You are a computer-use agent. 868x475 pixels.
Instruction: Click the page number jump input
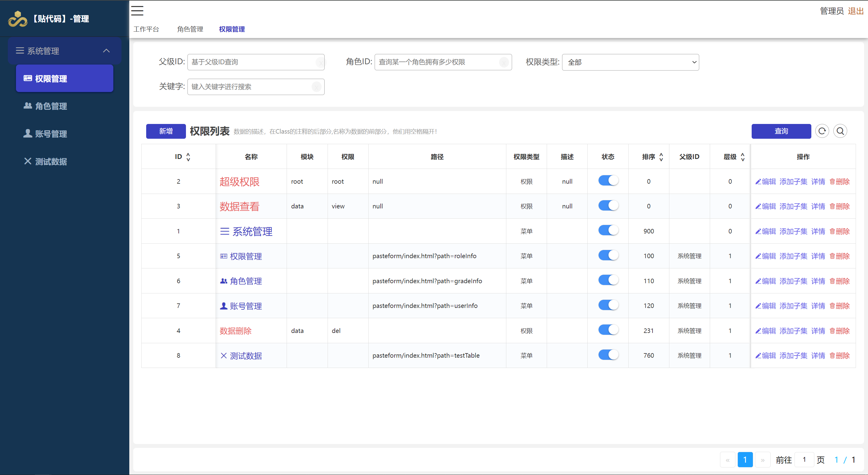pos(804,460)
